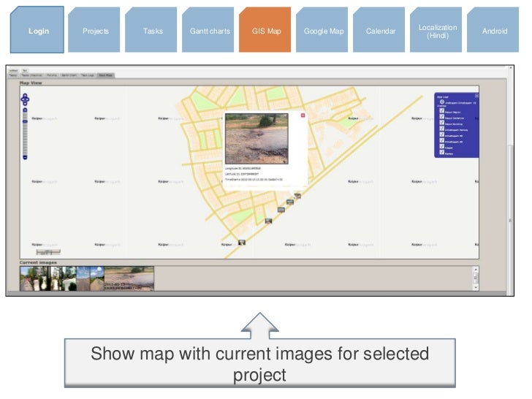The image size is (532, 399).
Task: Toggle the last overlay checkbox in layer panel
Action: [441, 152]
